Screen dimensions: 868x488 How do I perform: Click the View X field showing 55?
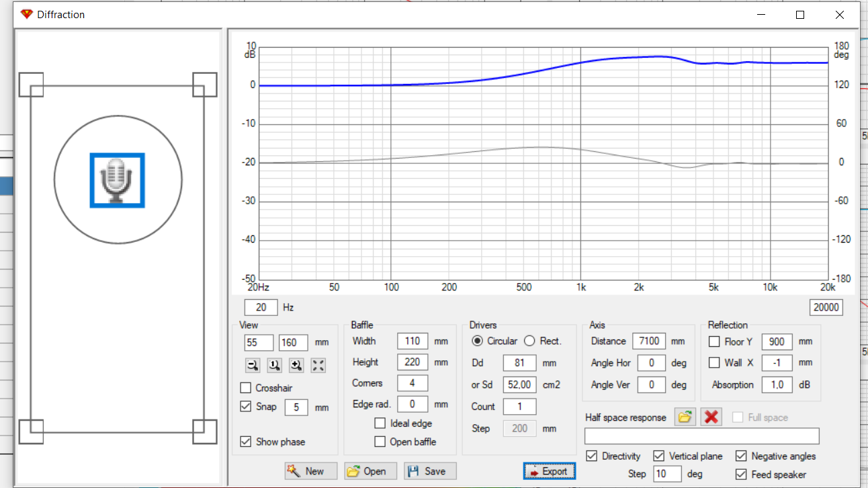coord(259,342)
